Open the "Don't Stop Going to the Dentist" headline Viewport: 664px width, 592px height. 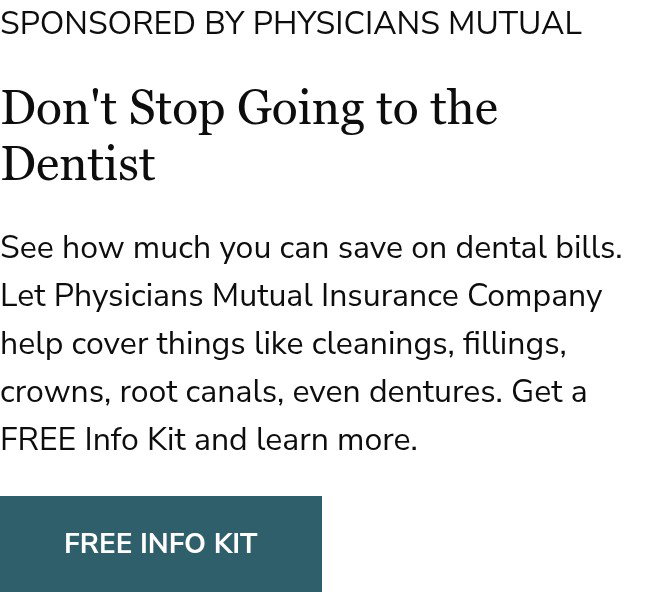pos(249,135)
